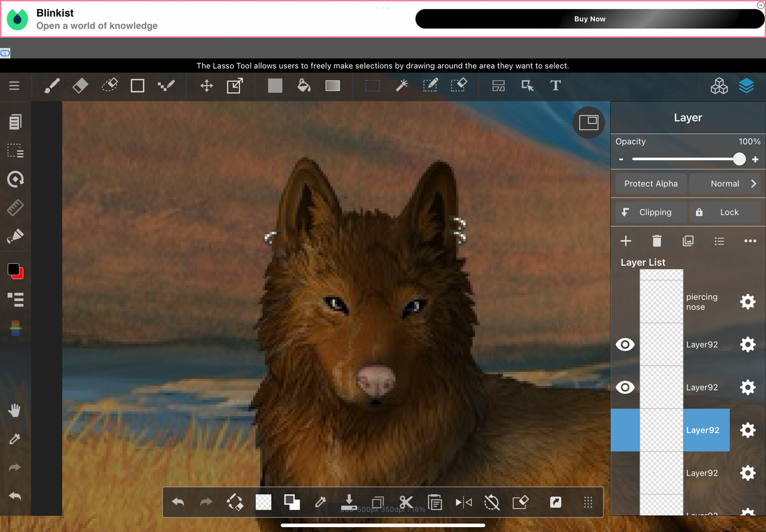766x532 pixels.
Task: Click undo arrow in left sidebar
Action: click(x=15, y=496)
